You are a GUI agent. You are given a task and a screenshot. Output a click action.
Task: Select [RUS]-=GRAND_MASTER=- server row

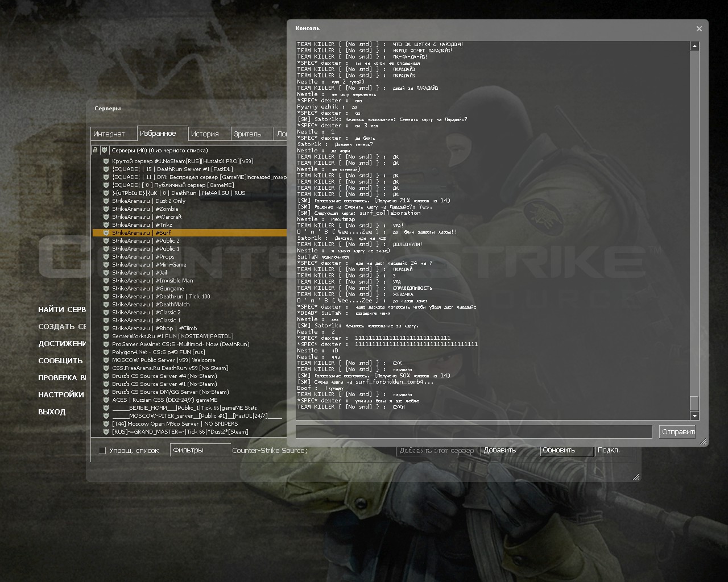(190, 432)
